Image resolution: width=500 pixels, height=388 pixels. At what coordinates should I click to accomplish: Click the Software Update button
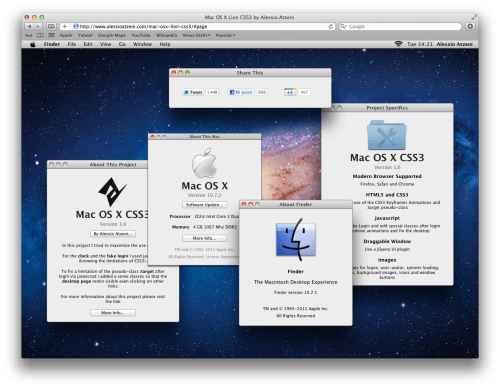(x=205, y=205)
